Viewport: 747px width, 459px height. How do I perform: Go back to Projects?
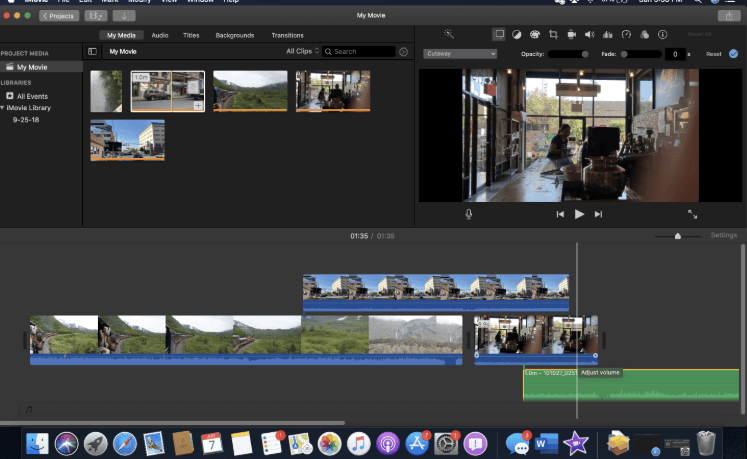tap(59, 16)
